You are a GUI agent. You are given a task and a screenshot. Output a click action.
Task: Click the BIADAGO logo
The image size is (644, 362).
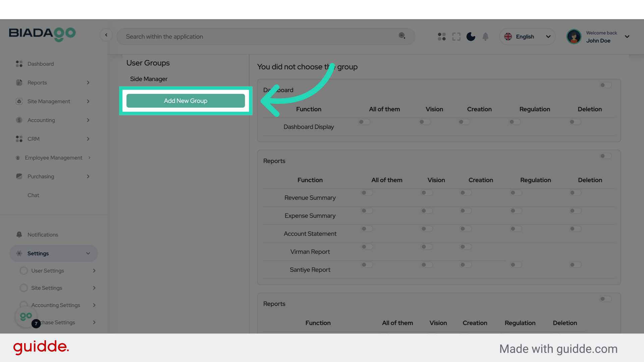click(42, 34)
